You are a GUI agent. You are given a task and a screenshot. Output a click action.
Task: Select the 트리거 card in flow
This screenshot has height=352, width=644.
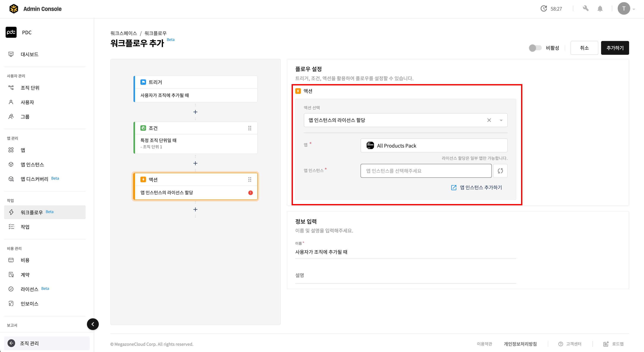click(195, 89)
